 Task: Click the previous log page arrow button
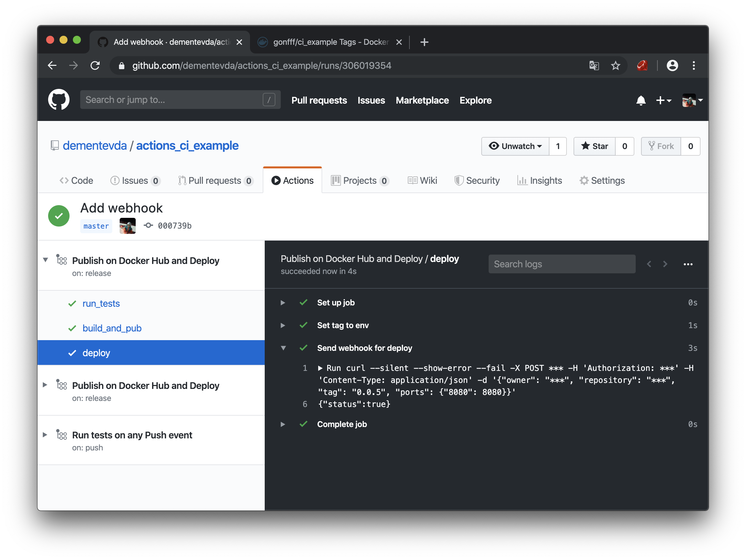(x=649, y=264)
